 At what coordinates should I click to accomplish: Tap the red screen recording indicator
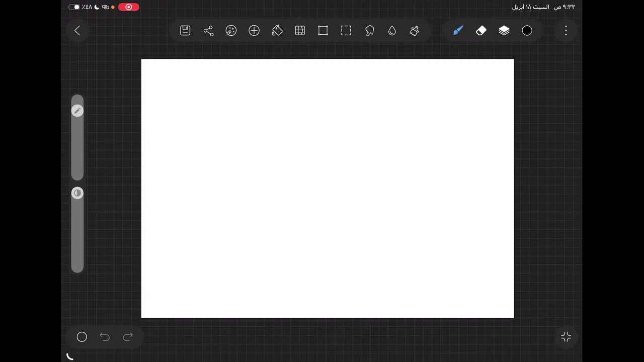[x=129, y=7]
